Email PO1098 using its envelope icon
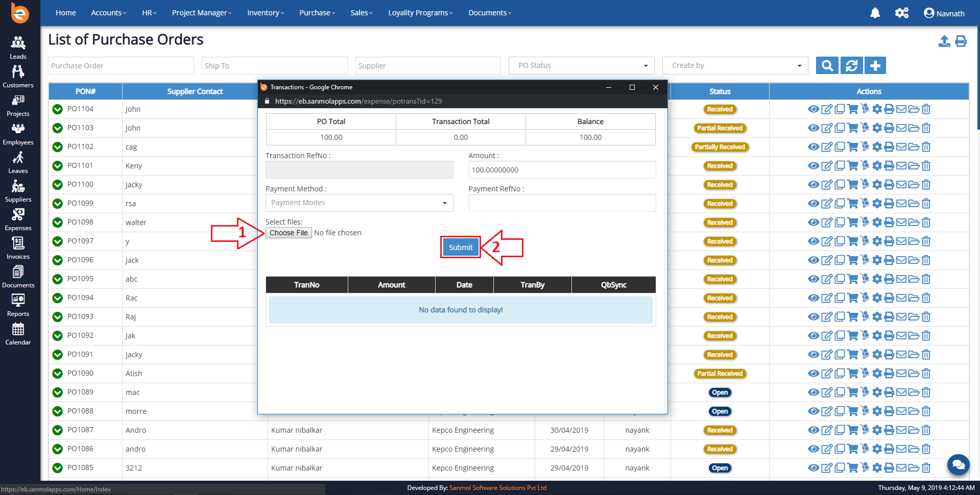Image resolution: width=980 pixels, height=495 pixels. tap(901, 222)
